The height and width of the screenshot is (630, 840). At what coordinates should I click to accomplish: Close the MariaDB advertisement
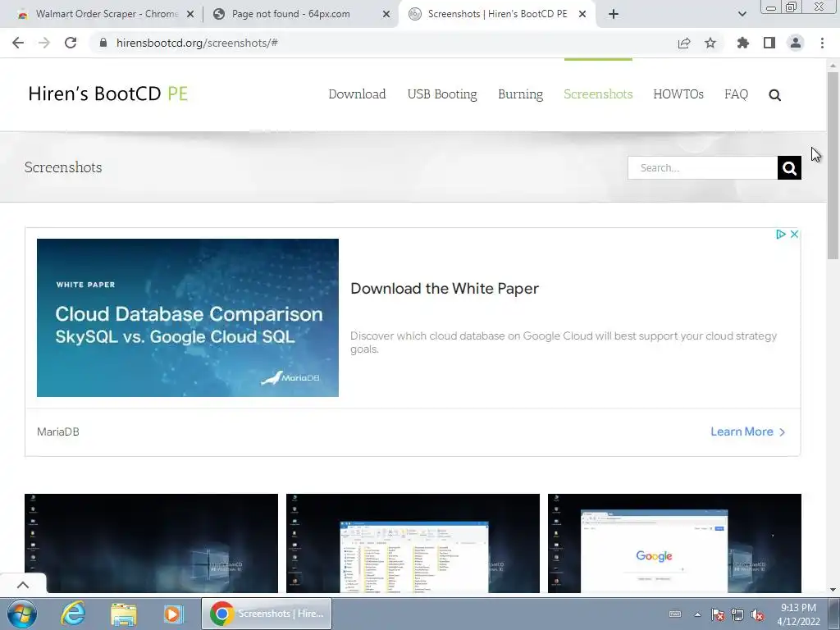click(794, 234)
